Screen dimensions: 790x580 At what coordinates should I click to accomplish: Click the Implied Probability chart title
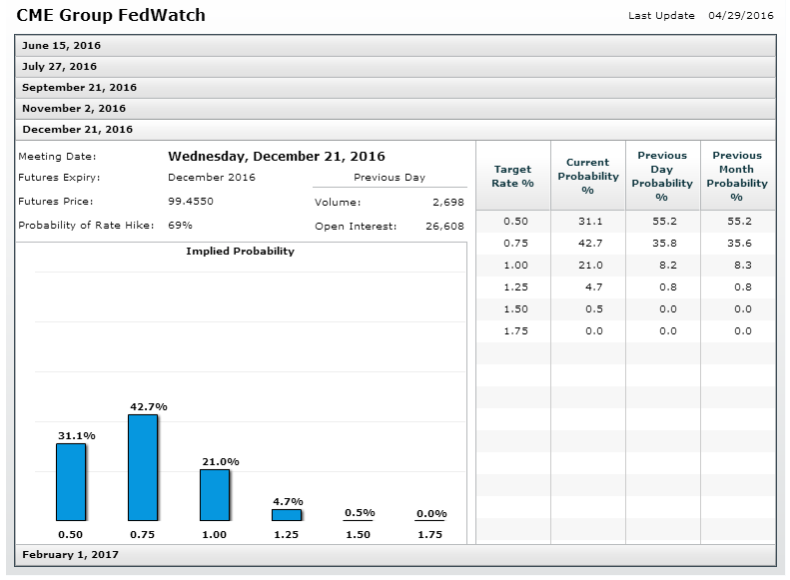[x=240, y=251]
